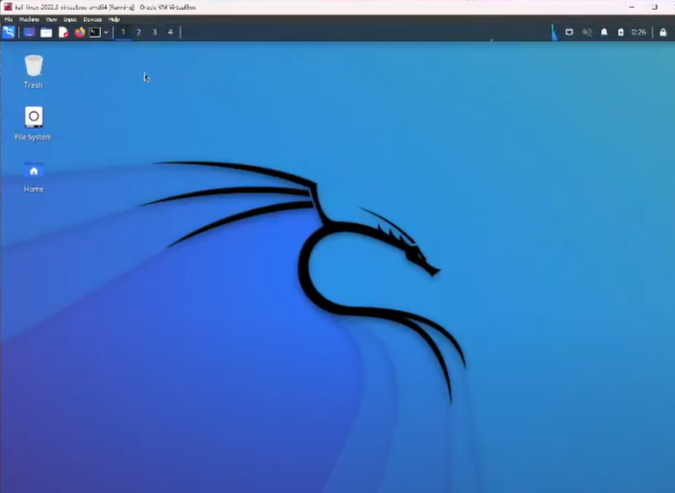
Task: Switch to workspace 2
Action: pos(139,32)
